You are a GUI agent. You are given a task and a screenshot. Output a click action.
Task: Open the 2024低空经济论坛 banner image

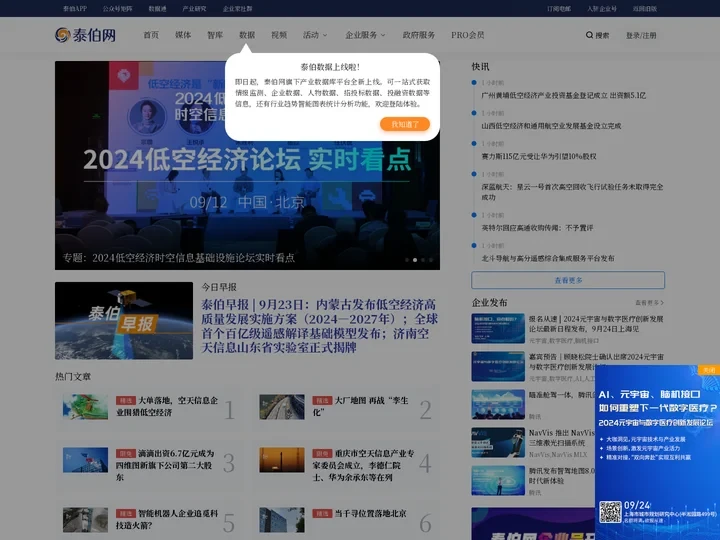(247, 165)
